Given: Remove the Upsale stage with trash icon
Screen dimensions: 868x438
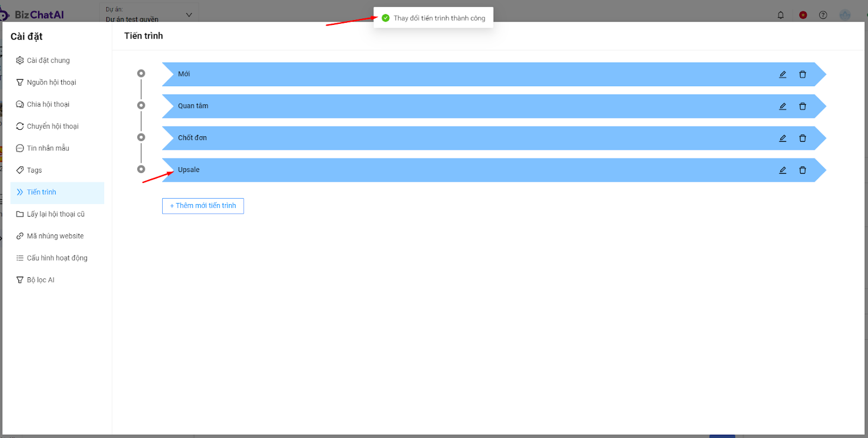Looking at the screenshot, I should 802,170.
